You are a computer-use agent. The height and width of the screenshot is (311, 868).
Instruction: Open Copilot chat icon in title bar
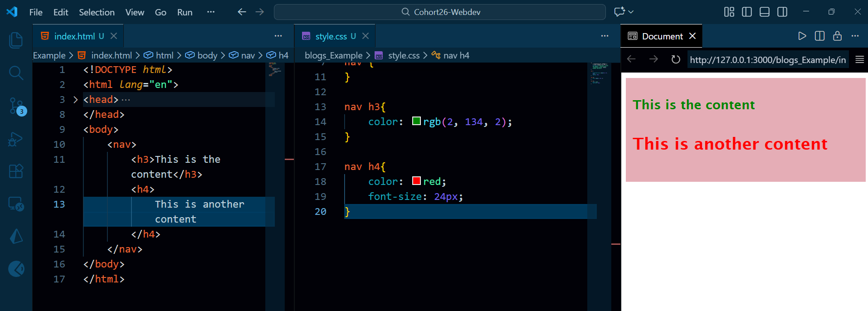coord(619,12)
